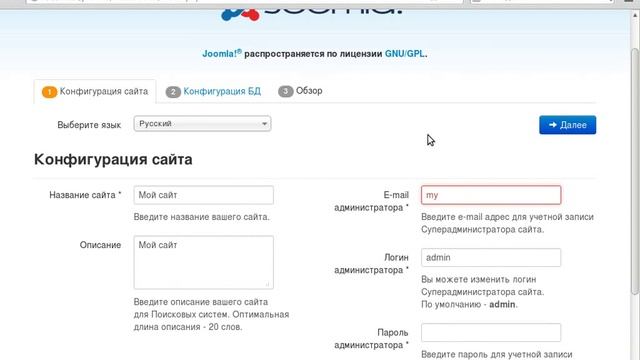640x360 pixels.
Task: Click the E-mail администратора * label
Action: [371, 201]
